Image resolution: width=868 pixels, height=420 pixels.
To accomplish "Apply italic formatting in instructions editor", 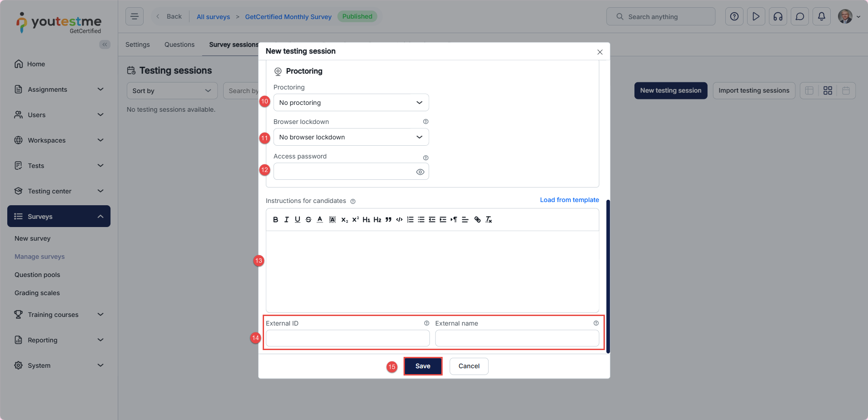I will 286,220.
